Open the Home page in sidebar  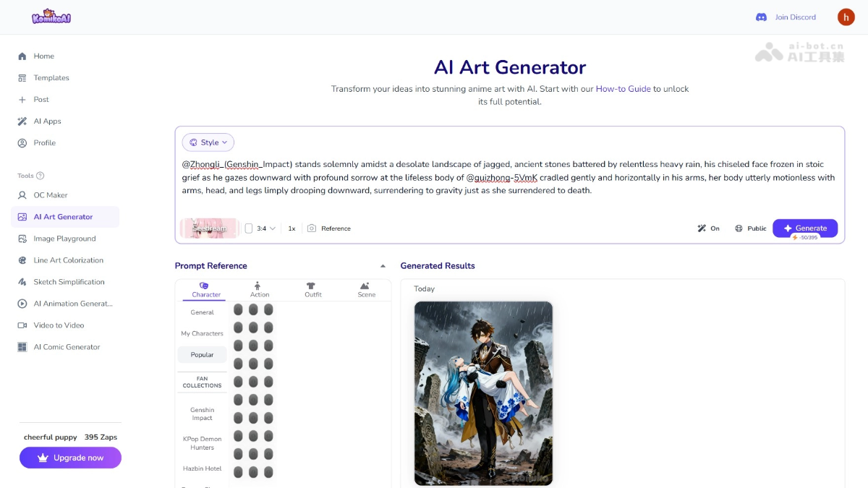coord(43,56)
